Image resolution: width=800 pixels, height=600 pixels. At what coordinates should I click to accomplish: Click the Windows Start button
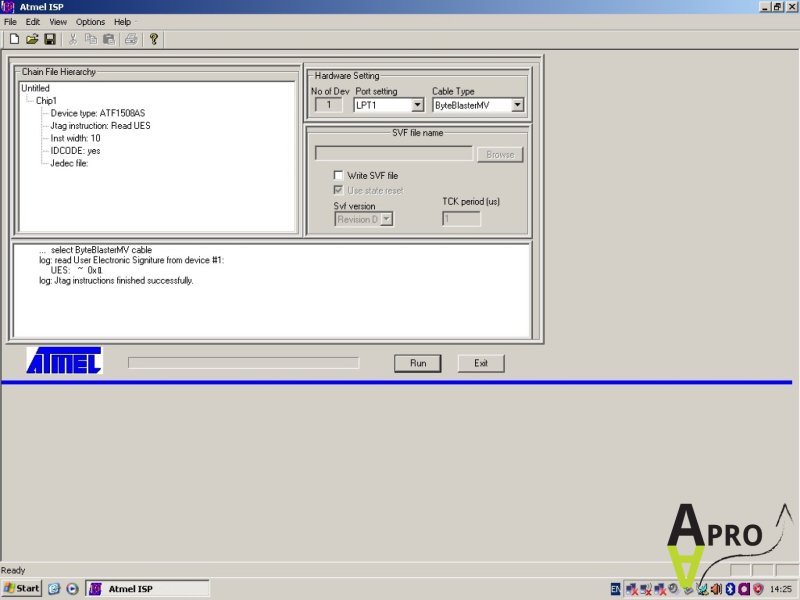pyautogui.click(x=21, y=588)
